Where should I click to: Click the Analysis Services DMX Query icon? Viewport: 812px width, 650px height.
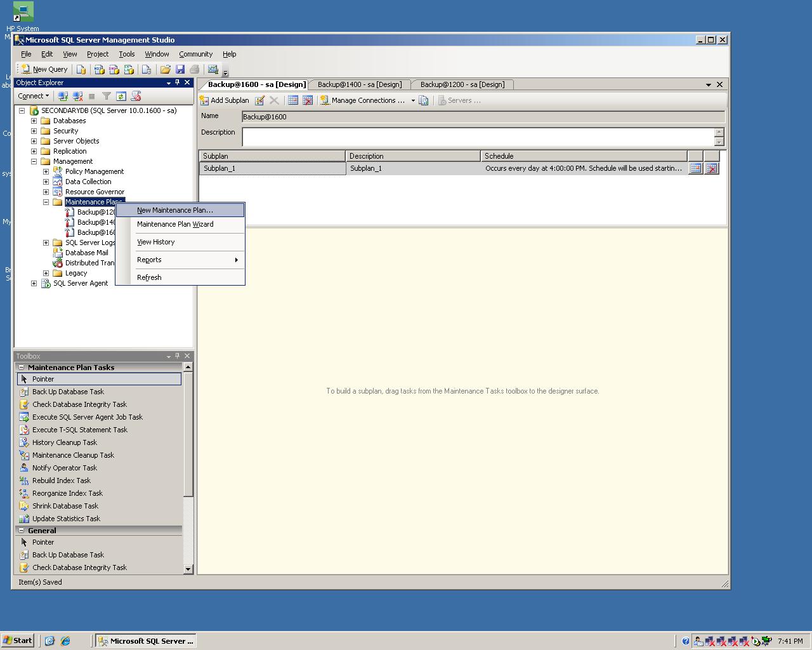(x=114, y=69)
